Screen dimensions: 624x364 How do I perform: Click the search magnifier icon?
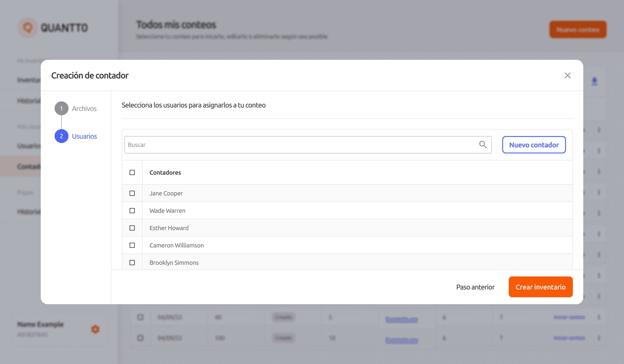tap(483, 145)
